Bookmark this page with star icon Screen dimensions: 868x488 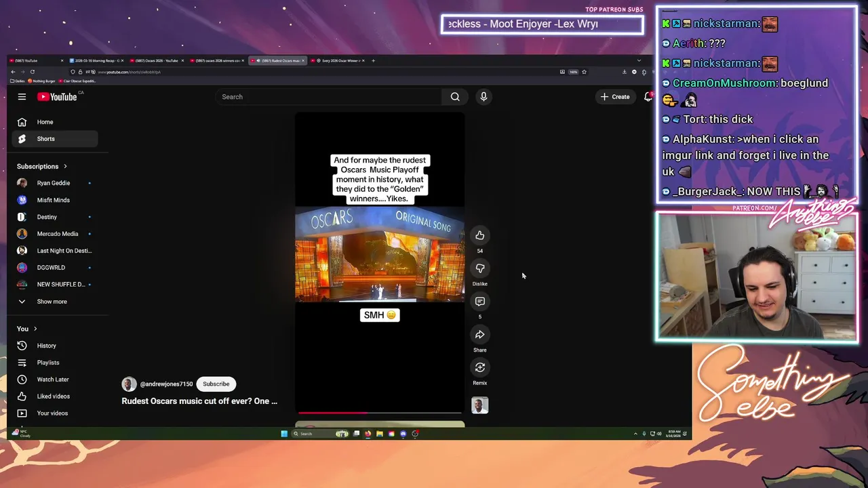click(584, 72)
